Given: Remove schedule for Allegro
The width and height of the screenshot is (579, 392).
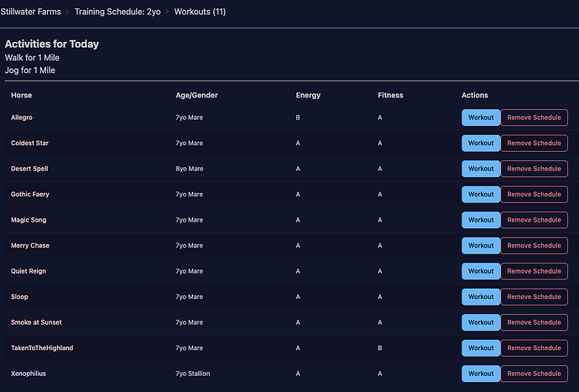Looking at the screenshot, I should coord(534,118).
